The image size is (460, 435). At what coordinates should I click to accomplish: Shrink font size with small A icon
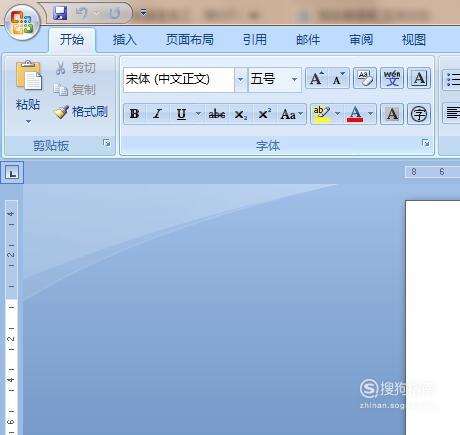(339, 79)
